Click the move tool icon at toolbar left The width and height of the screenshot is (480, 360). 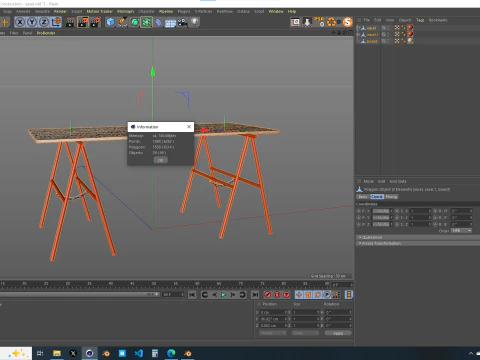(x=5, y=22)
